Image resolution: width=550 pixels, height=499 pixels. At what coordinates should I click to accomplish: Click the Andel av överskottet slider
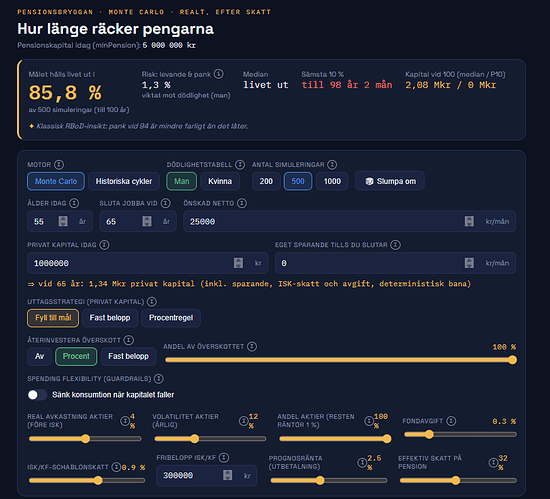click(x=340, y=360)
